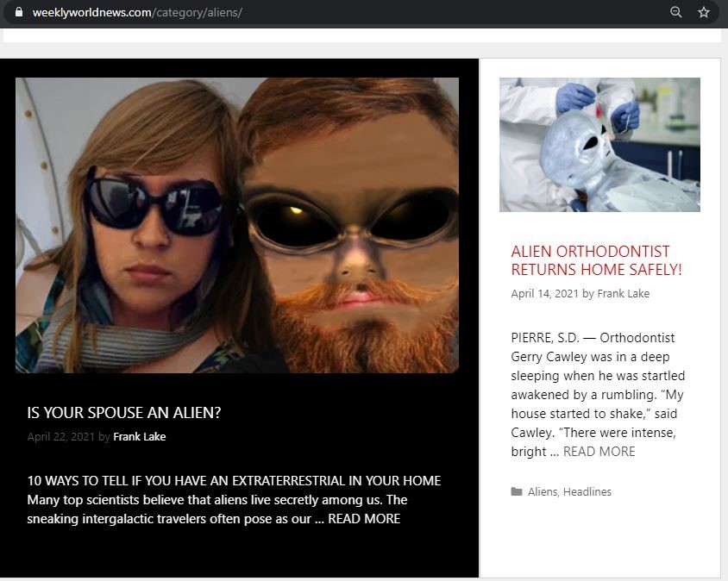Open the 'Is Your Spouse an Alien?' headline
This screenshot has width=728, height=581.
coord(124,413)
